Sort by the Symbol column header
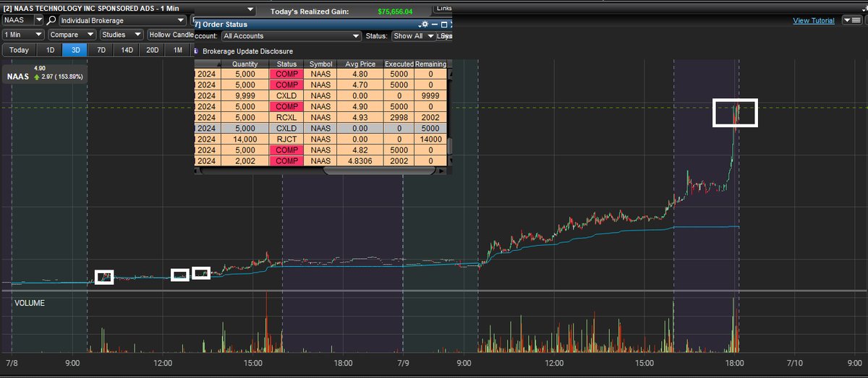Viewport: 868px width, 378px height. coord(321,64)
